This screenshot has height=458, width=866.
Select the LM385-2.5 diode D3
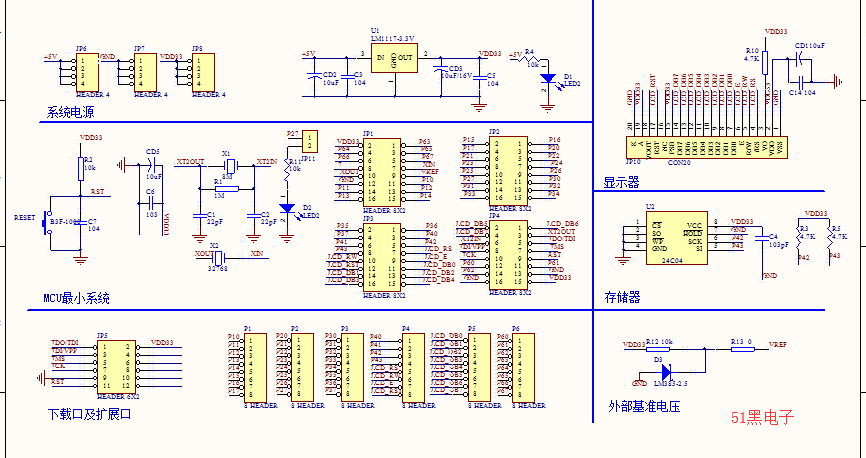pos(665,371)
